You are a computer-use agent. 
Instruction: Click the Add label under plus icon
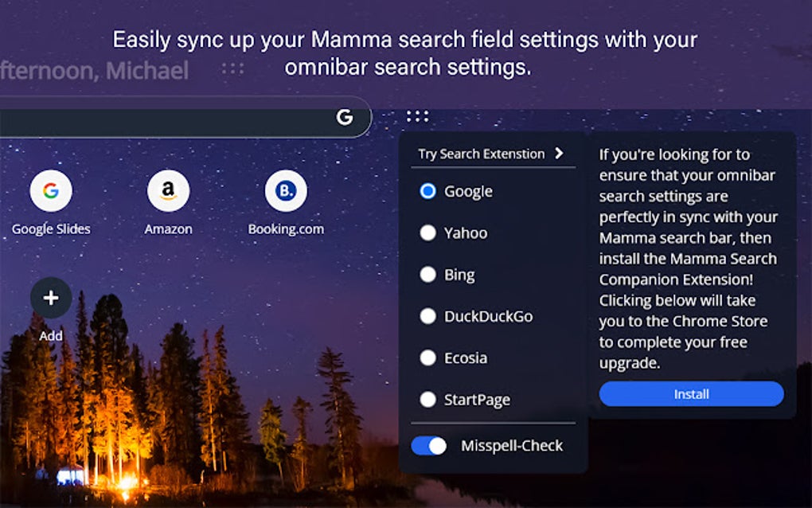pos(51,336)
